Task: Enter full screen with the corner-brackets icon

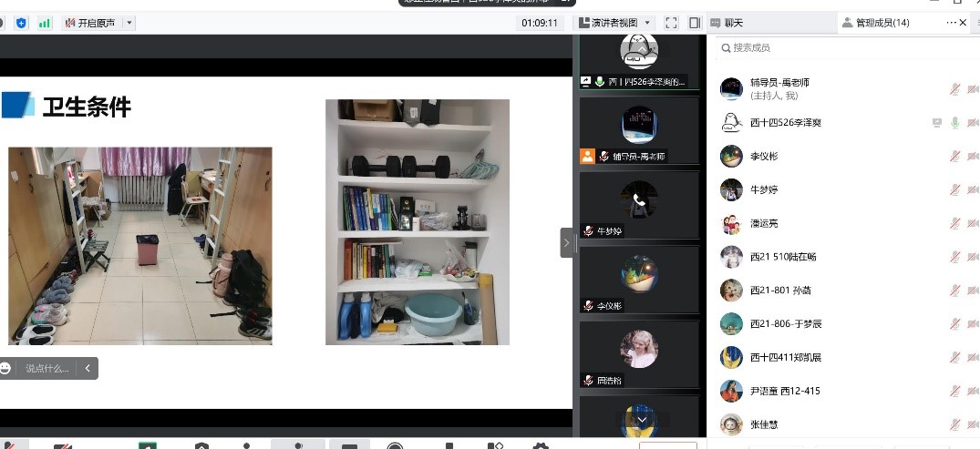Action: click(671, 23)
